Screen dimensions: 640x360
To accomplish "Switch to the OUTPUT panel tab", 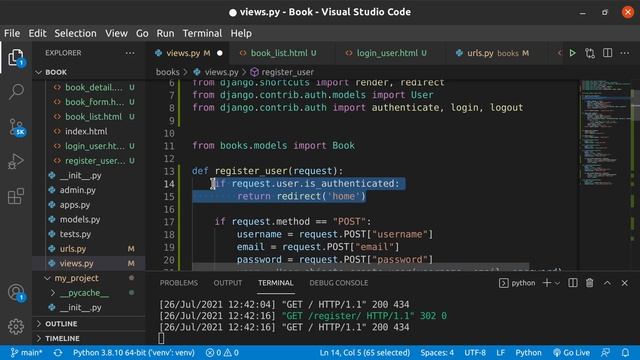I will pyautogui.click(x=228, y=283).
